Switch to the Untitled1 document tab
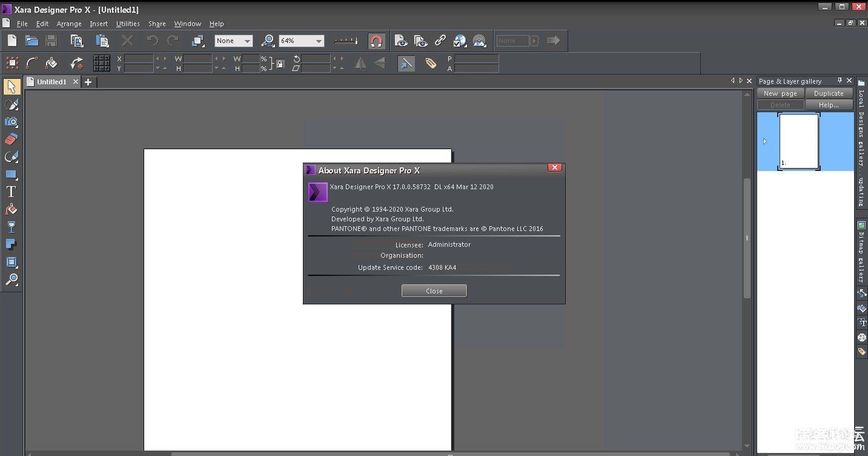This screenshot has width=868, height=456. tap(51, 81)
